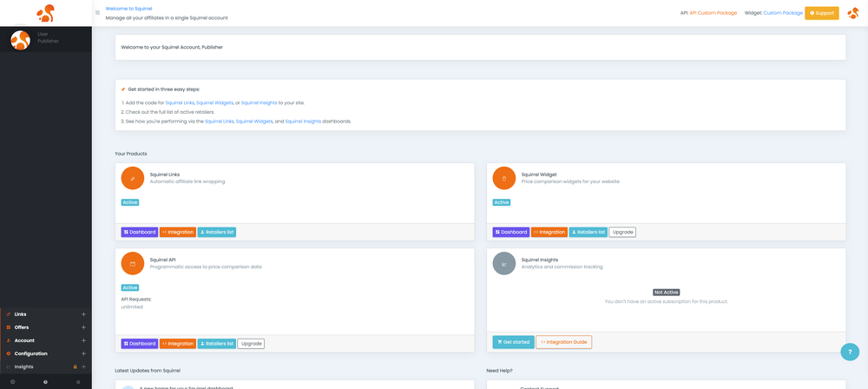Screen dimensions: 868x389
Task: Toggle the sidebar with the hamburger menu icon
Action: tap(97, 13)
